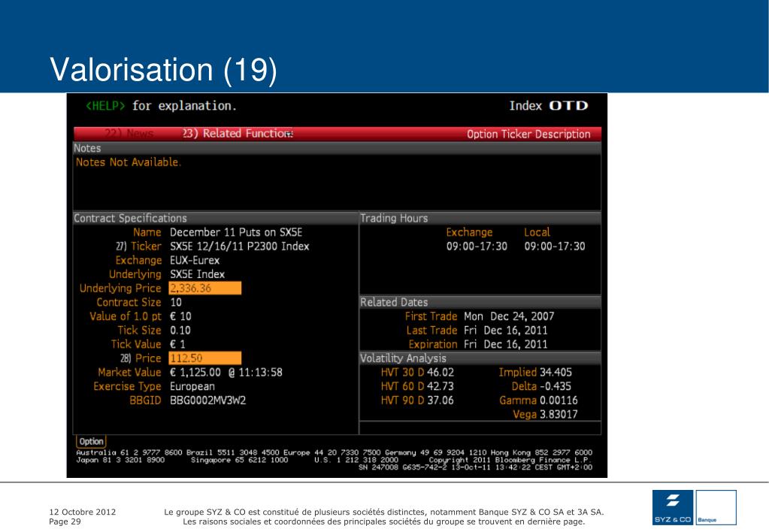Click the Exercise Type value European

click(x=192, y=386)
